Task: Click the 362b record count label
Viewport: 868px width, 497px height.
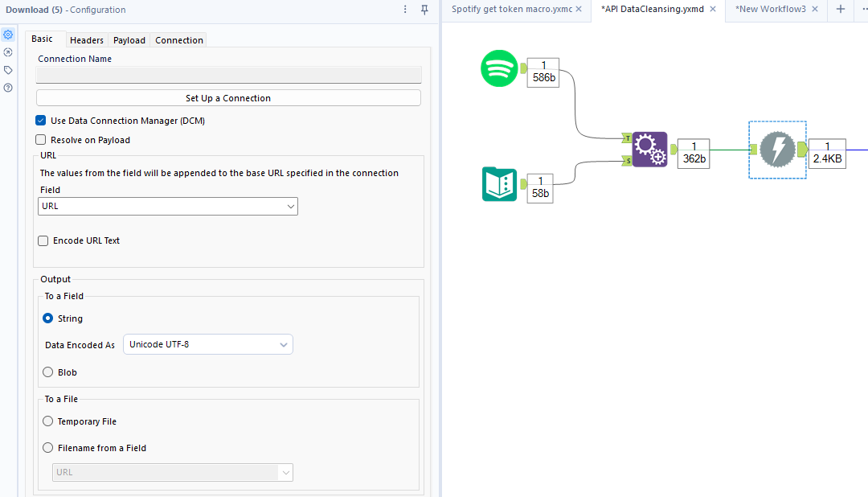Action: click(x=694, y=153)
